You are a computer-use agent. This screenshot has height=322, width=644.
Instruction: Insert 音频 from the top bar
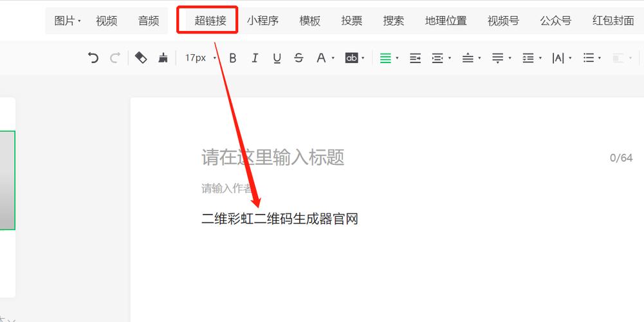click(x=149, y=21)
